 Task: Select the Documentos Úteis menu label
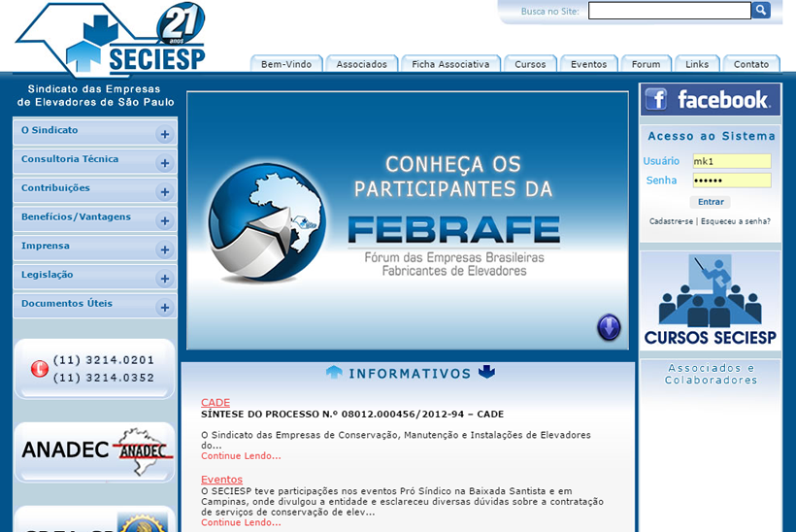tap(67, 304)
